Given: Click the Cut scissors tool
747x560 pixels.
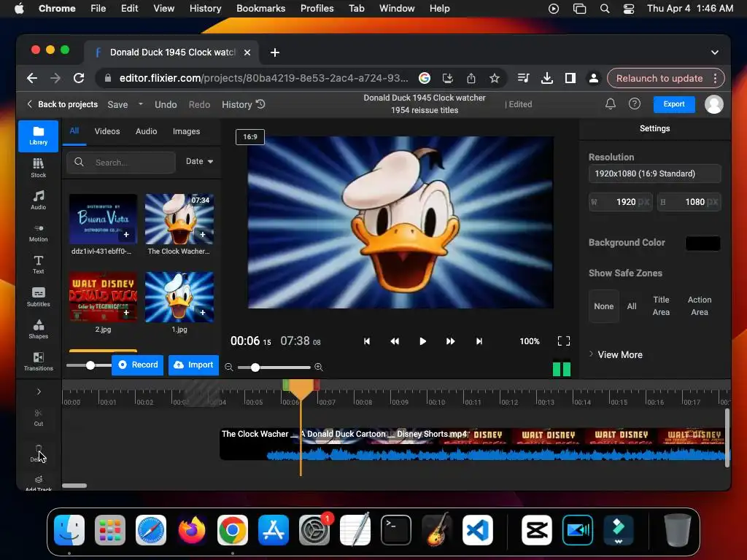Looking at the screenshot, I should pyautogui.click(x=38, y=417).
